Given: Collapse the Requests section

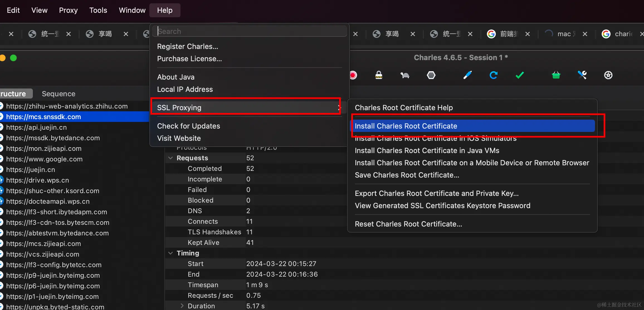Looking at the screenshot, I should [170, 158].
